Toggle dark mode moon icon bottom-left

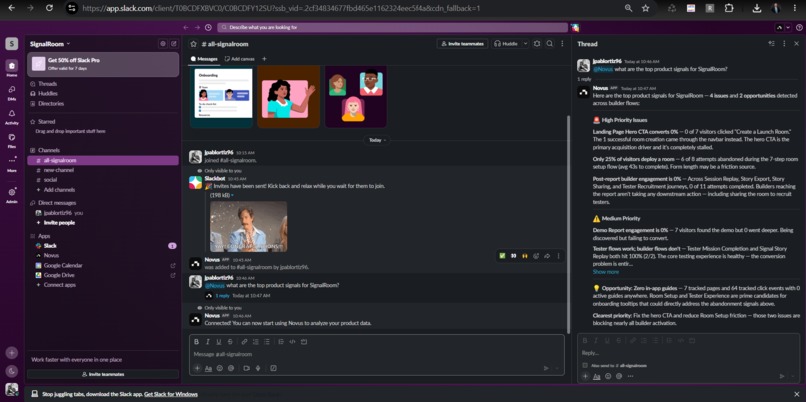tap(11, 371)
